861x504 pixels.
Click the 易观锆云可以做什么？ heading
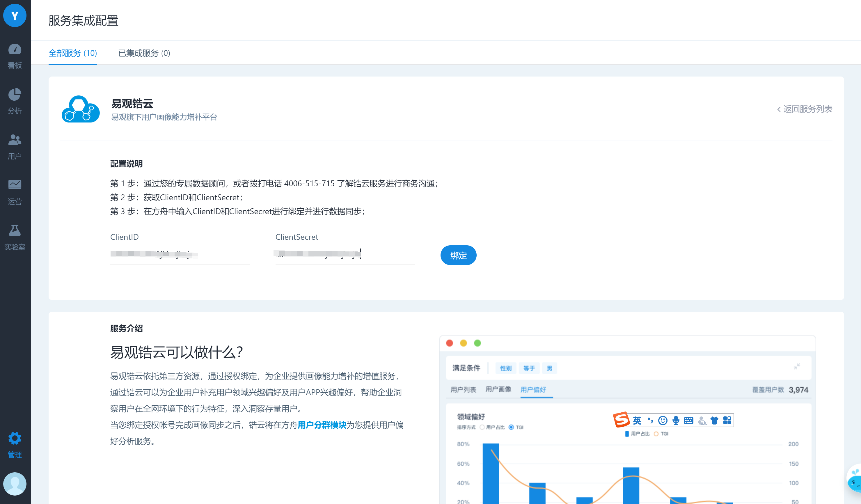click(x=177, y=352)
